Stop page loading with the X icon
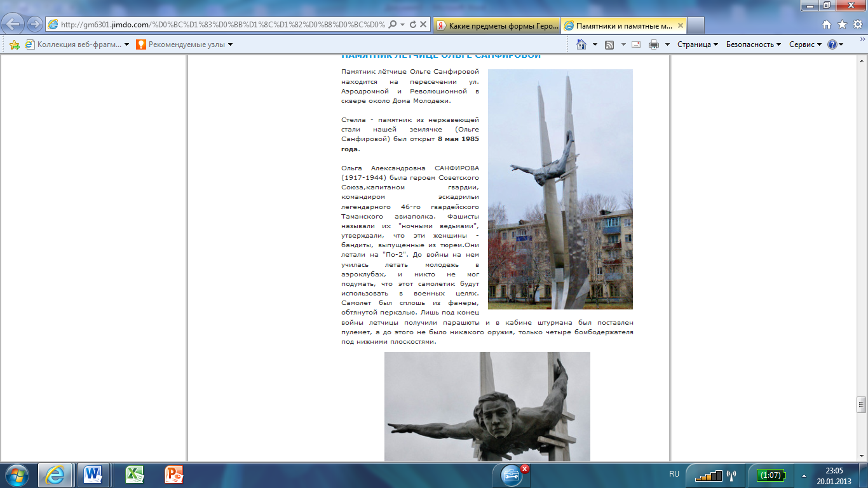The image size is (868, 488). click(x=423, y=24)
